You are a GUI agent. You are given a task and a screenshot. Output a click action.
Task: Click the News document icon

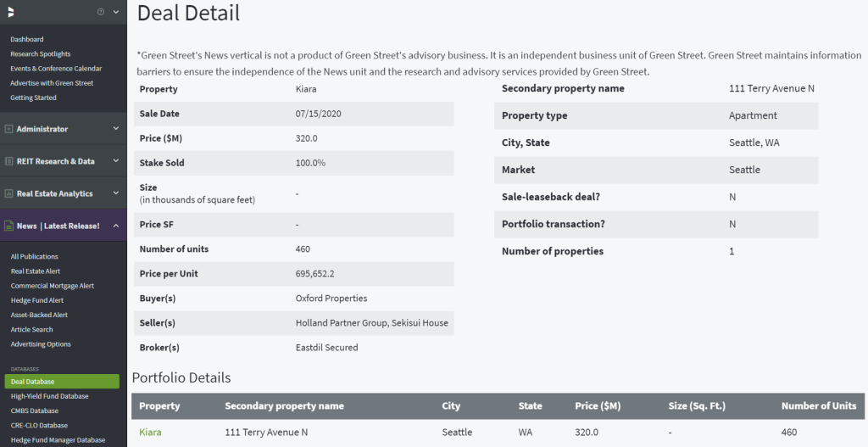tap(8, 226)
